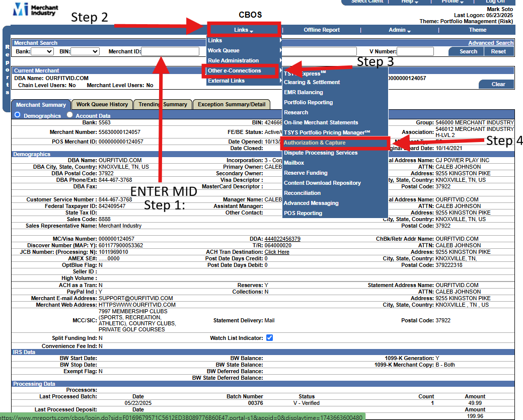Click batch number 00376

pos(256,403)
